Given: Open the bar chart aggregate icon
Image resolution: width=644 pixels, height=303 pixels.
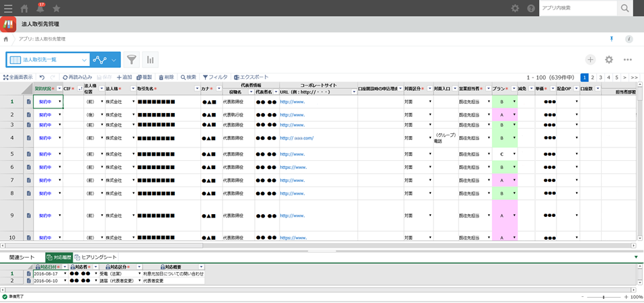Looking at the screenshot, I should coord(150,60).
